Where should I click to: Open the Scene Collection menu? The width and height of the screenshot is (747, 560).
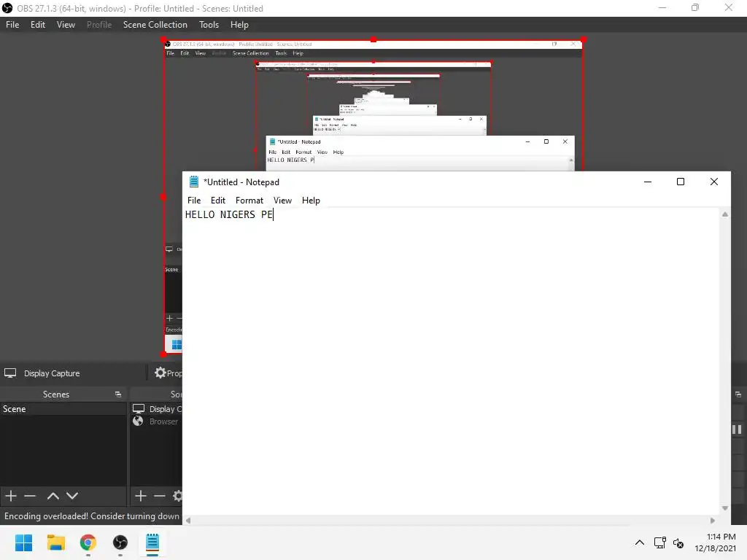(155, 25)
